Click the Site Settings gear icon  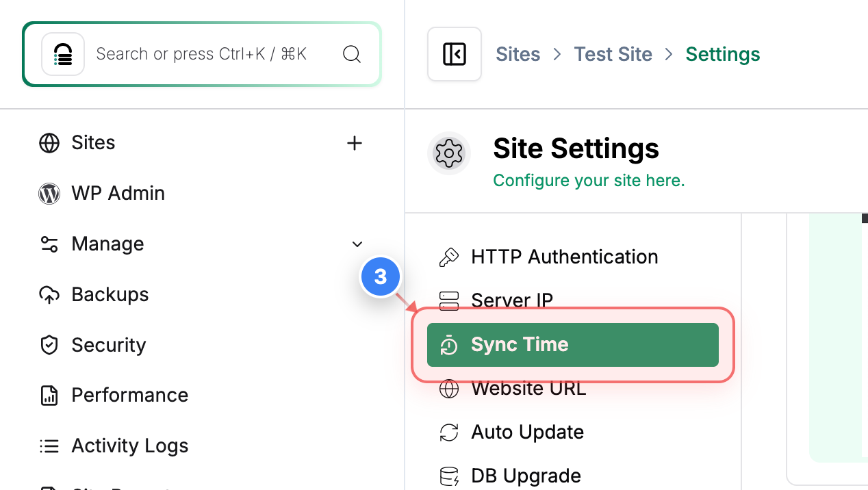tap(449, 153)
